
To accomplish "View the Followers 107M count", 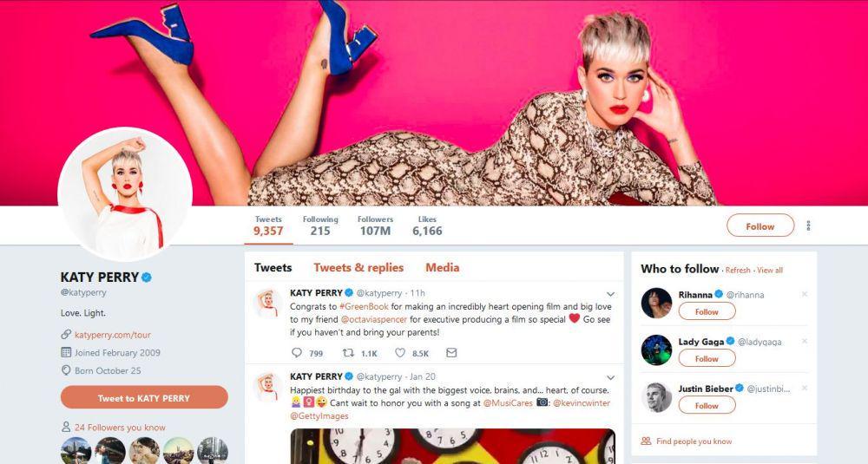I will [x=375, y=225].
